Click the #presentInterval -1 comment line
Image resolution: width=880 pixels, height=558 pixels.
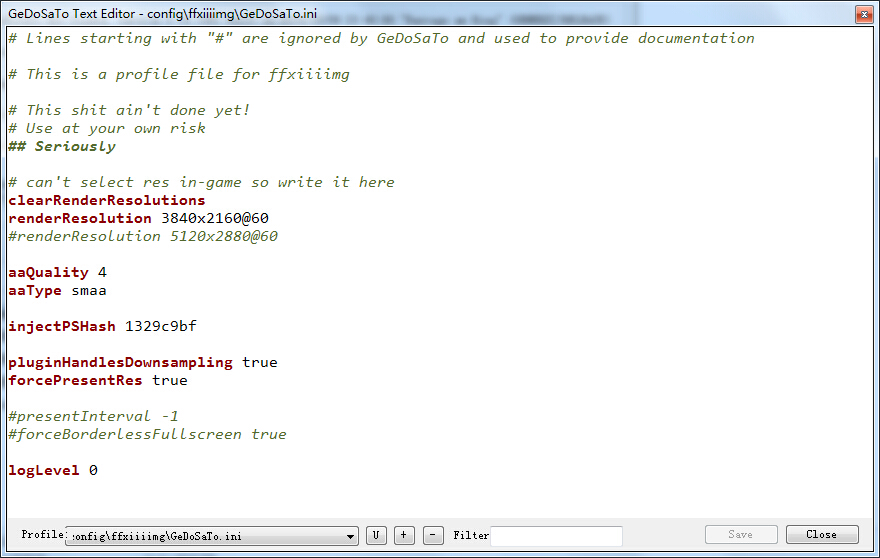coord(93,417)
